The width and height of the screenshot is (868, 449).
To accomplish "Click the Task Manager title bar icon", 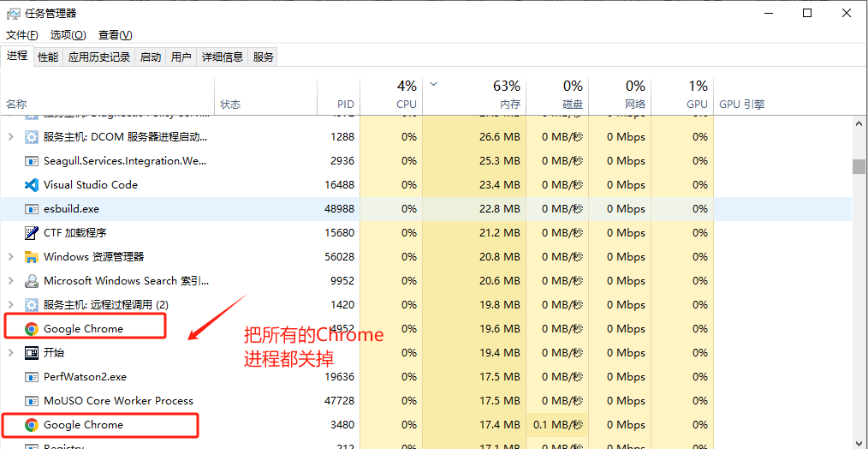I will 13,14.
